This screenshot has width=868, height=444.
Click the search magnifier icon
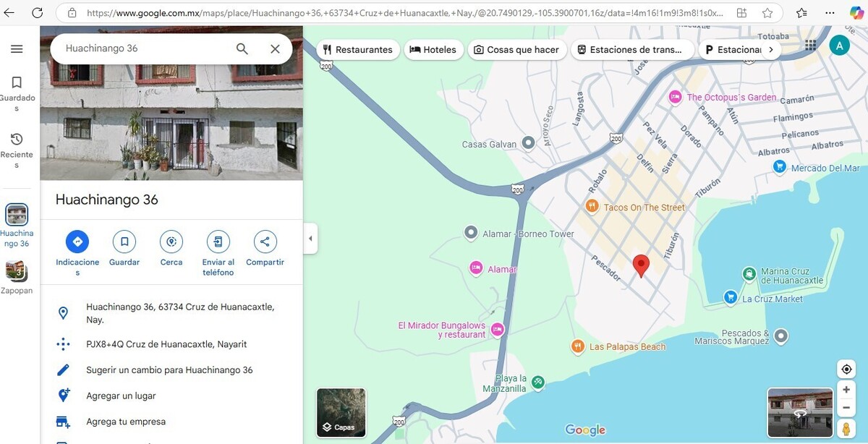click(x=242, y=49)
